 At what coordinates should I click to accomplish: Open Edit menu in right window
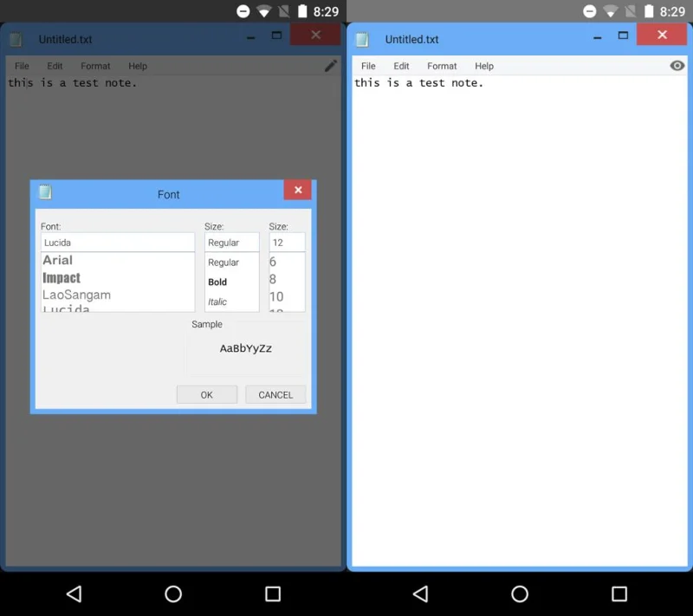click(401, 66)
